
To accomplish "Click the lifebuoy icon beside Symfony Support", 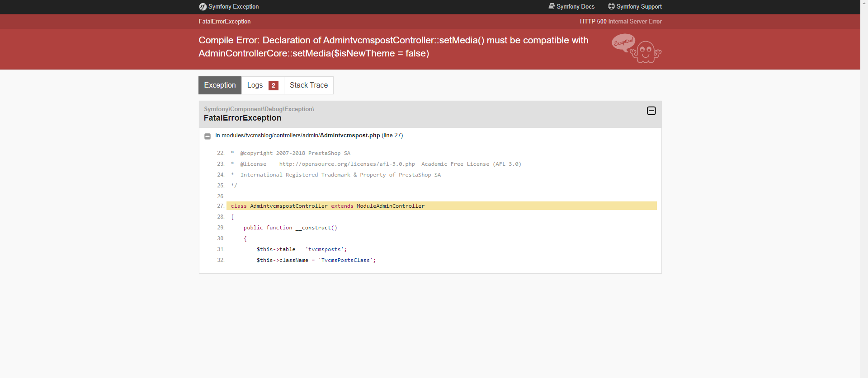I will click(x=611, y=6).
